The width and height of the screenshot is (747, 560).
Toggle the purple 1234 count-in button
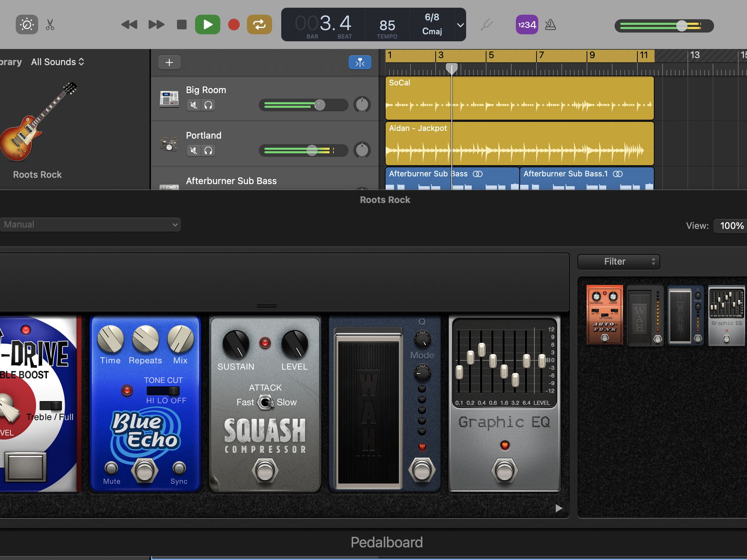(x=527, y=24)
